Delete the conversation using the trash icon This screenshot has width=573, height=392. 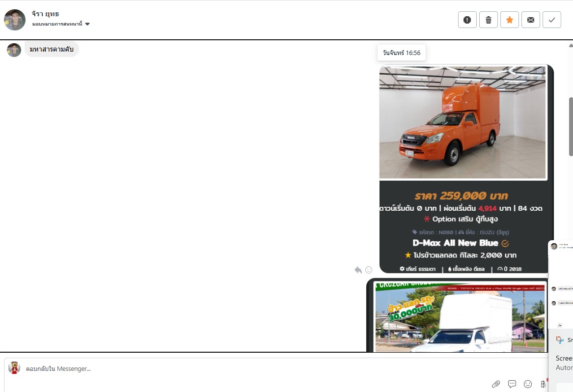coord(488,20)
